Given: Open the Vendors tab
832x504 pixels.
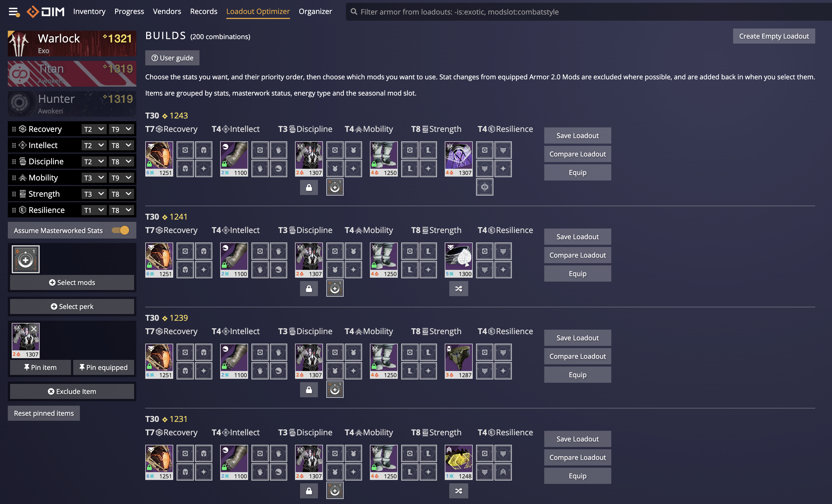Looking at the screenshot, I should pyautogui.click(x=167, y=11).
